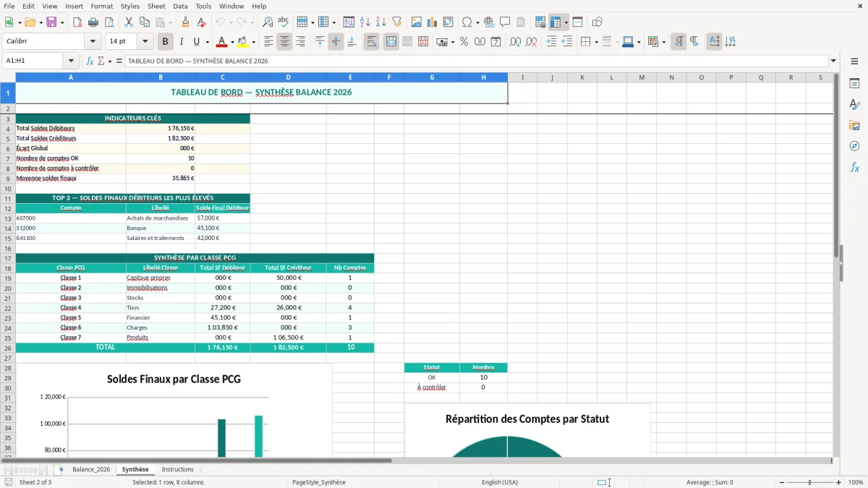
Task: Toggle Underline formatting
Action: pos(197,42)
